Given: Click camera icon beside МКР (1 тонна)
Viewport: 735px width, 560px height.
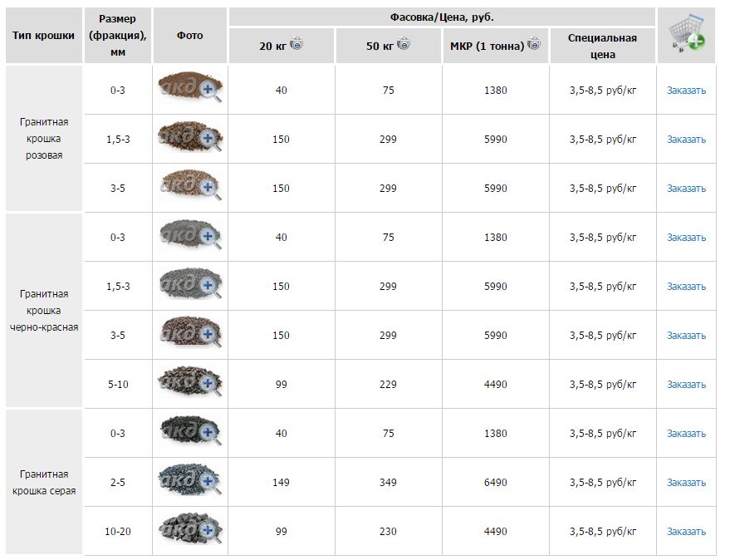Looking at the screenshot, I should pos(535,45).
